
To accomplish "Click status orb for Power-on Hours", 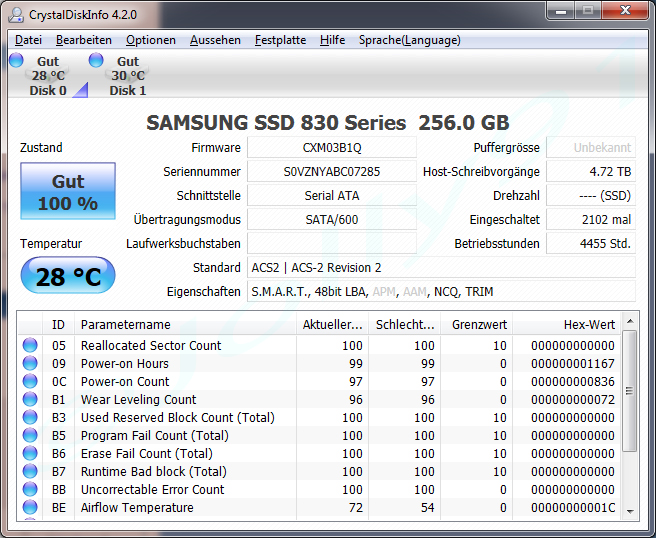I will [30, 363].
